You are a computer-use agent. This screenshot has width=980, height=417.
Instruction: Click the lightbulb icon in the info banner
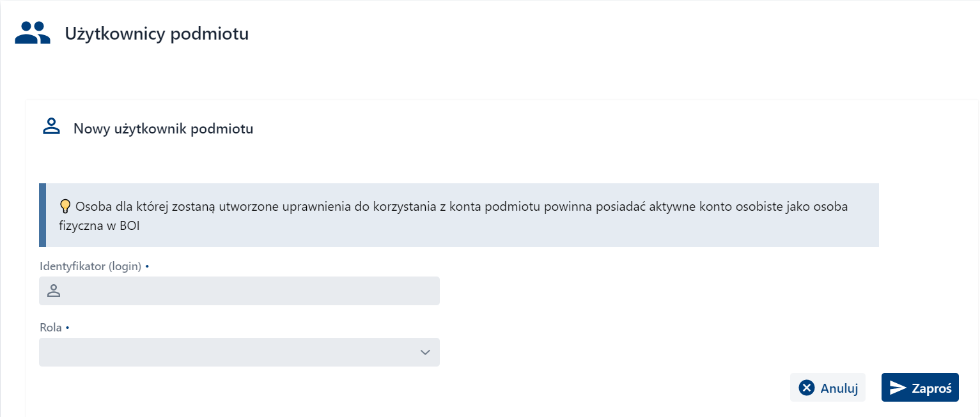click(x=65, y=206)
